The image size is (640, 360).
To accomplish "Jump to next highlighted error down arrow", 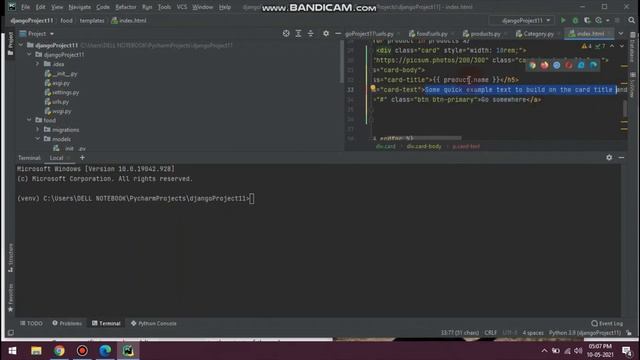I will pos(622,46).
